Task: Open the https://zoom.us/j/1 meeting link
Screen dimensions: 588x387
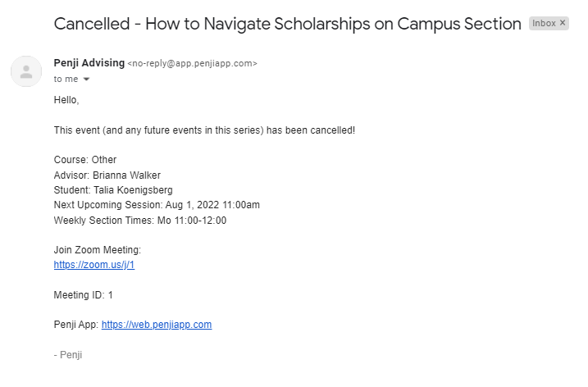Action: click(94, 265)
